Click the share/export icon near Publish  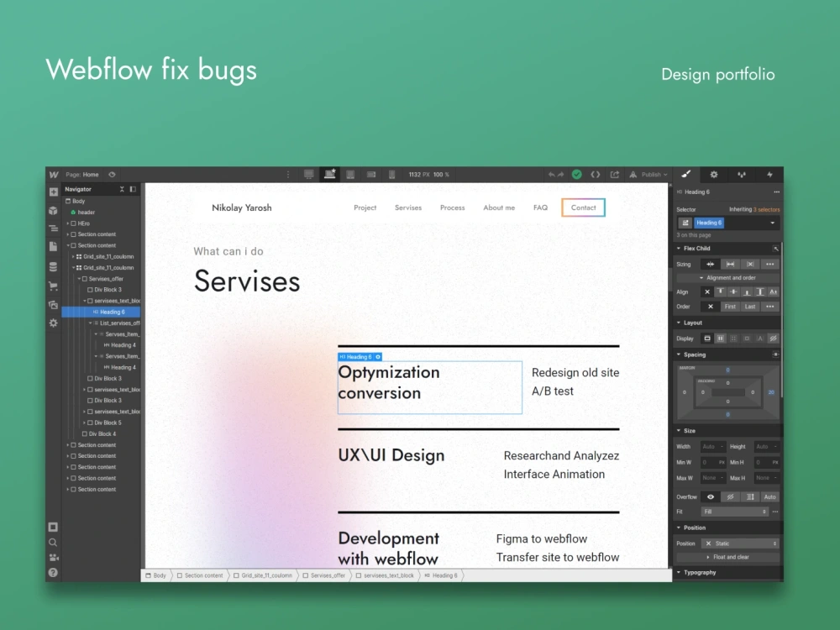(x=614, y=174)
